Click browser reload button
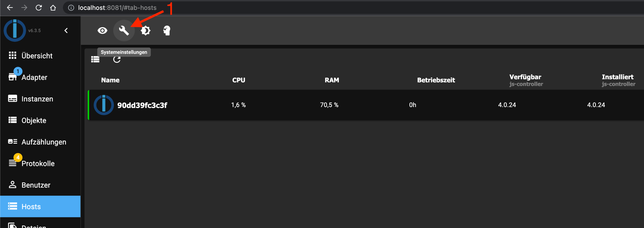The width and height of the screenshot is (644, 228). tap(38, 8)
